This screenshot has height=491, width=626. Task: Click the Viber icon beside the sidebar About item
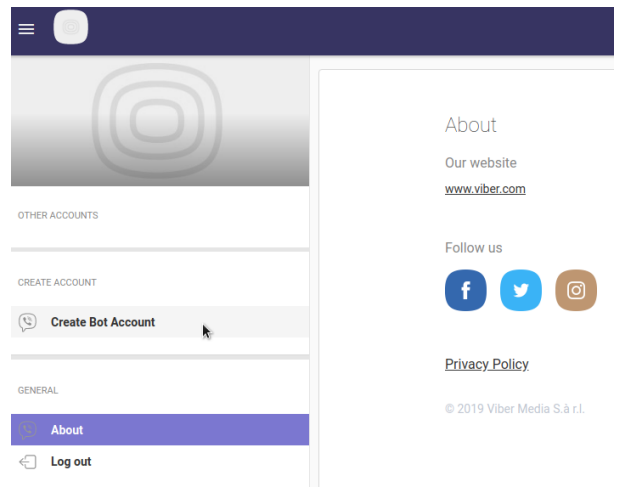[28, 430]
